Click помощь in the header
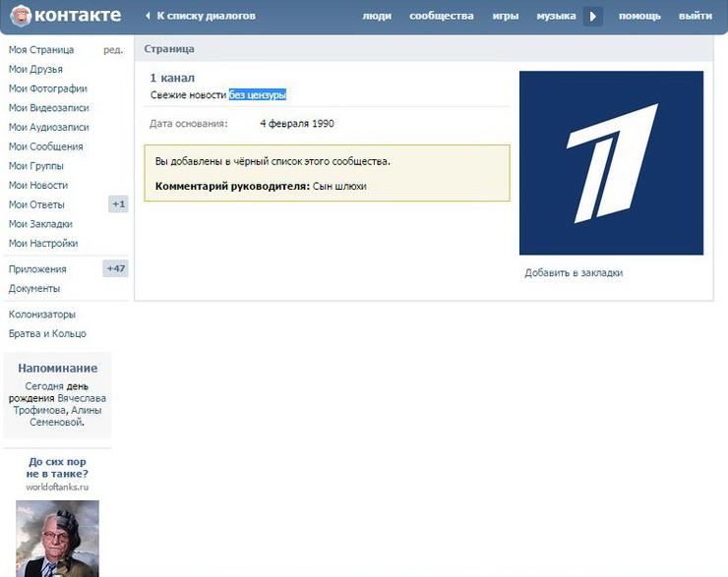Screen dimensions: 728x577 point(639,16)
